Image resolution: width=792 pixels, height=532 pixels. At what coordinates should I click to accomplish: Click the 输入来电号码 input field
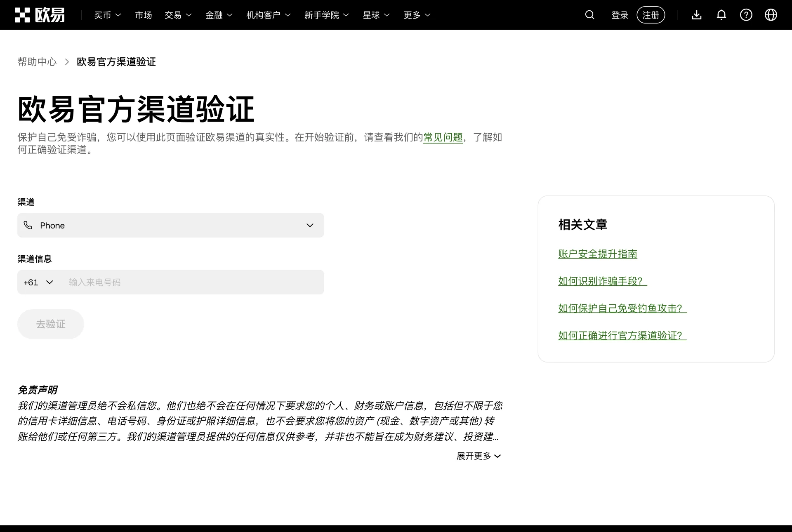[193, 282]
